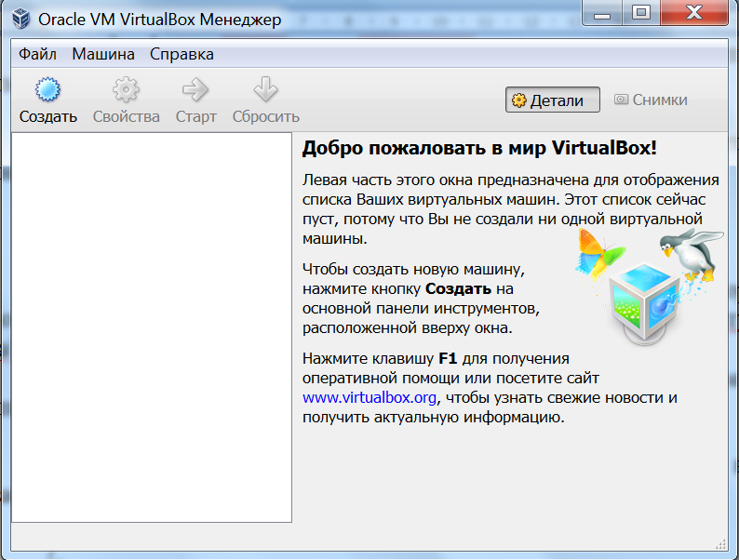Open Свойства settings gear icon
This screenshot has width=739, height=560.
click(126, 89)
